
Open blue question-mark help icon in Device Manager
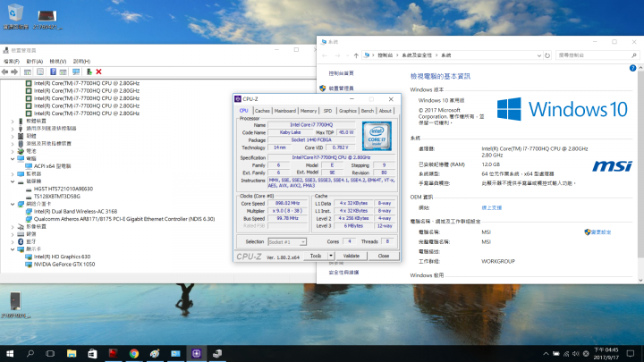pyautogui.click(x=53, y=72)
